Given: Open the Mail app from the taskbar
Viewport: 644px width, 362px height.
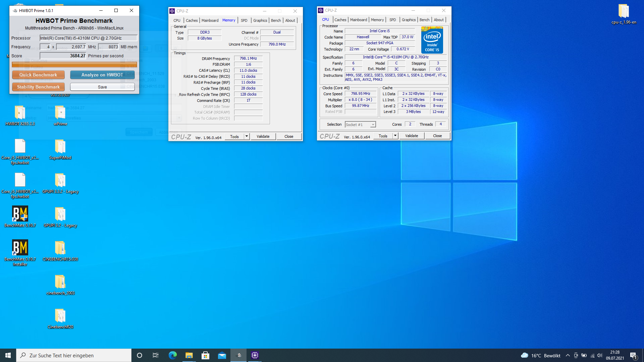Looking at the screenshot, I should pos(222,355).
